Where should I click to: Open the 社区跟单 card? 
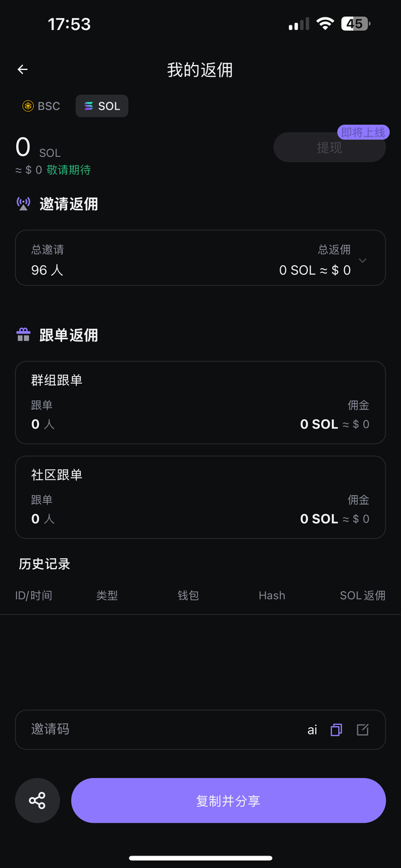[200, 497]
